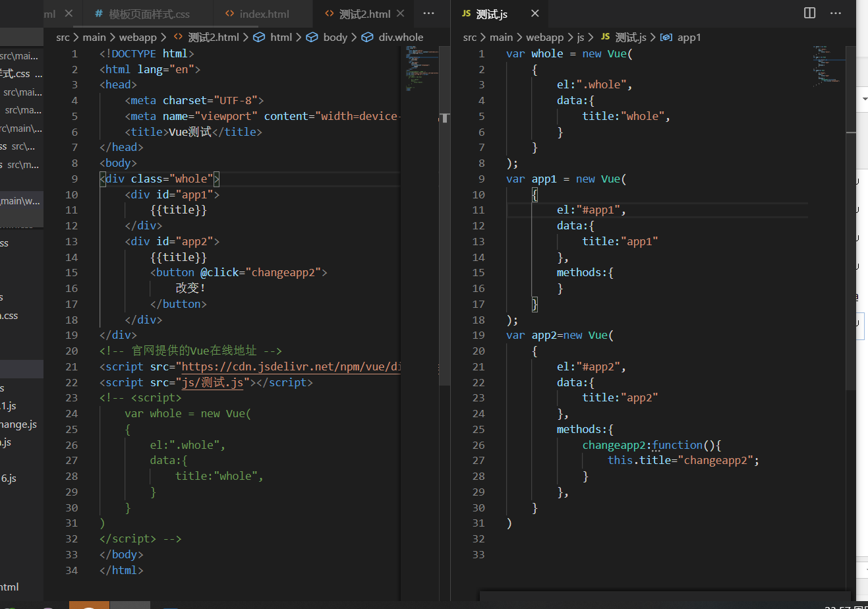Click 'this.title="changeapp2";' statement

coord(683,460)
